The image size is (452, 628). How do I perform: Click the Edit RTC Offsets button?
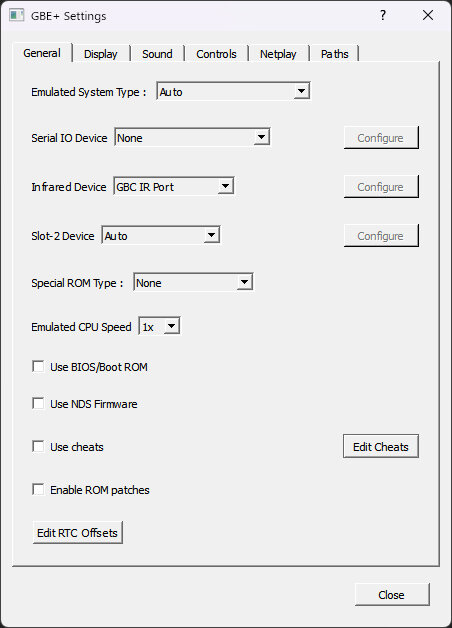click(78, 533)
